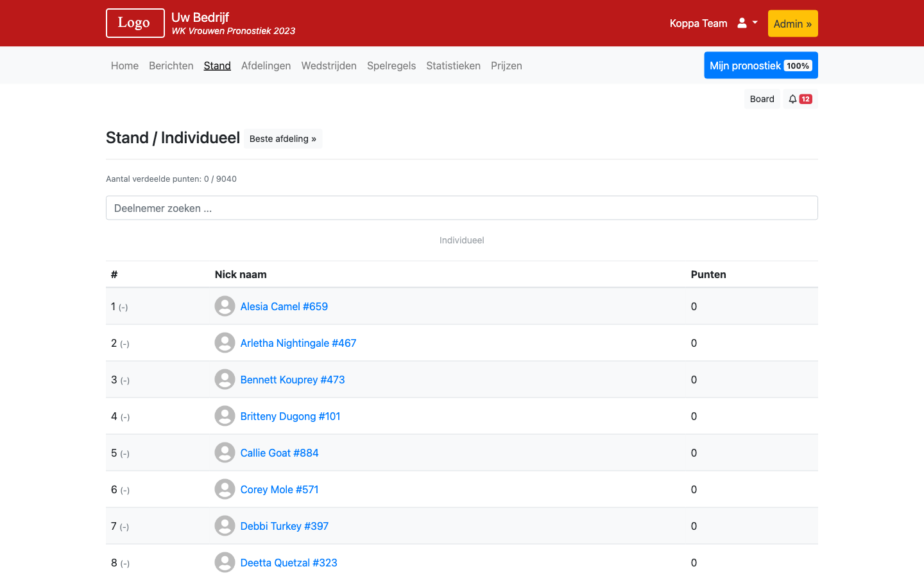Screen dimensions: 924x578
Task: Click Britteny Dugong's avatar icon
Action: [x=225, y=416]
